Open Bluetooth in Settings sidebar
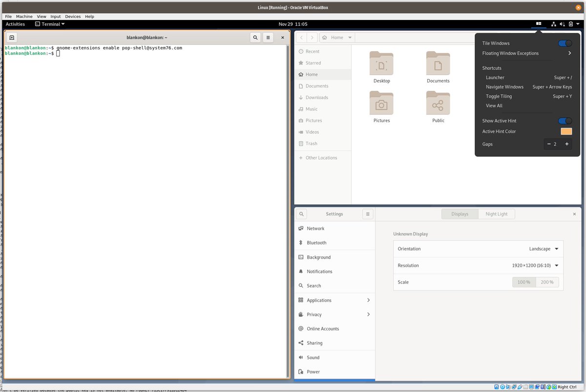This screenshot has width=586, height=392. (335, 243)
